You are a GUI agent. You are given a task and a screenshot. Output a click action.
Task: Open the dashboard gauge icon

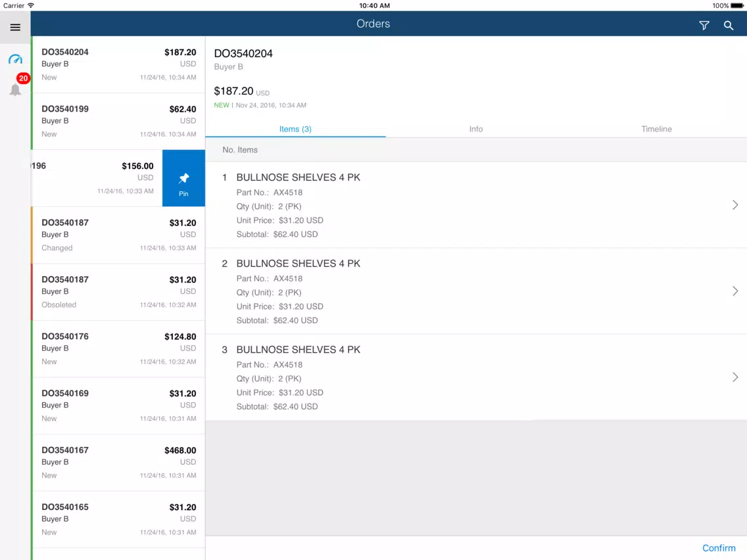[x=15, y=59]
